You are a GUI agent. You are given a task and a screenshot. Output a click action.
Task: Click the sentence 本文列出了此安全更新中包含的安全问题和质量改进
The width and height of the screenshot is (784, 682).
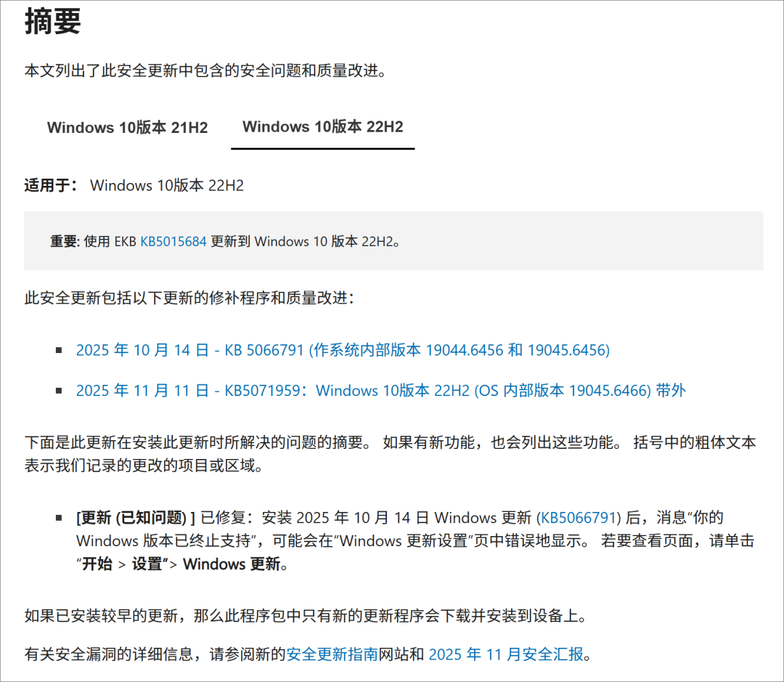tap(205, 70)
